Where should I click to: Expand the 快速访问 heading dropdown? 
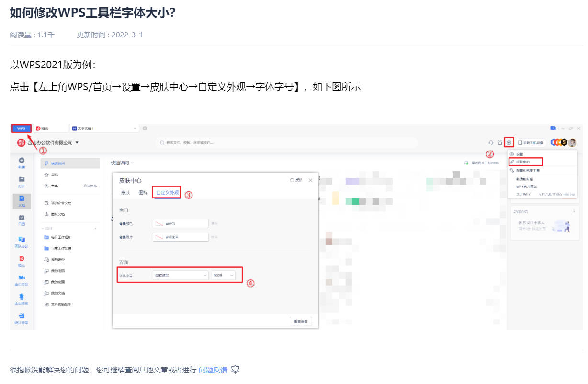(x=132, y=163)
